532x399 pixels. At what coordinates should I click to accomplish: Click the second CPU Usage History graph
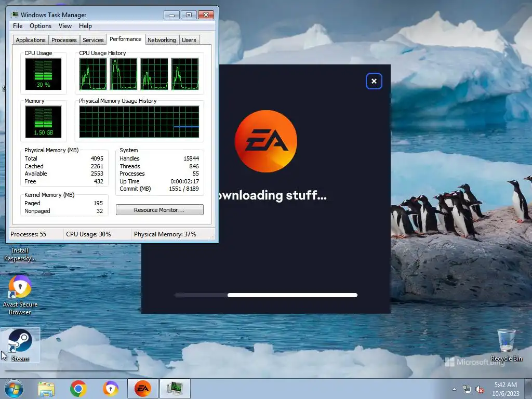tap(124, 74)
